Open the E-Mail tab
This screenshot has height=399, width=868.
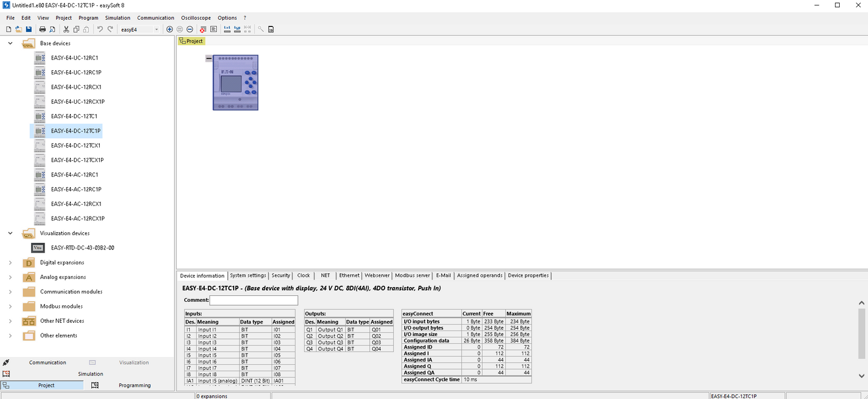[x=443, y=275]
